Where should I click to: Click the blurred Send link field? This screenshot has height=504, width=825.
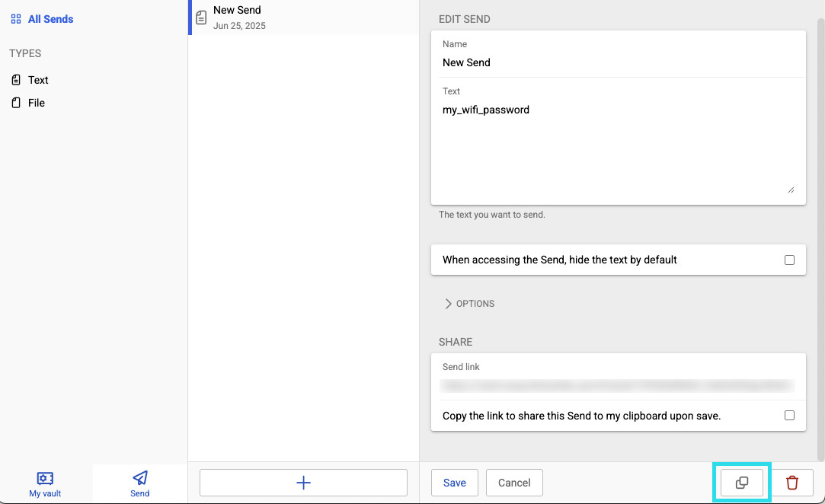617,386
